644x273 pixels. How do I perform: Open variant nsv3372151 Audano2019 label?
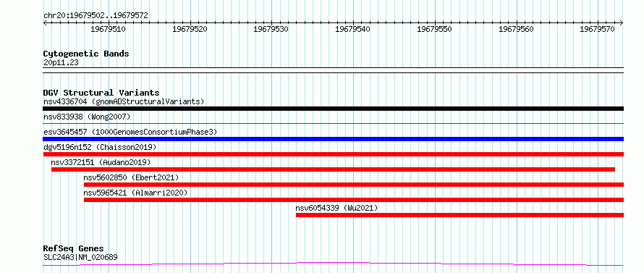(101, 162)
